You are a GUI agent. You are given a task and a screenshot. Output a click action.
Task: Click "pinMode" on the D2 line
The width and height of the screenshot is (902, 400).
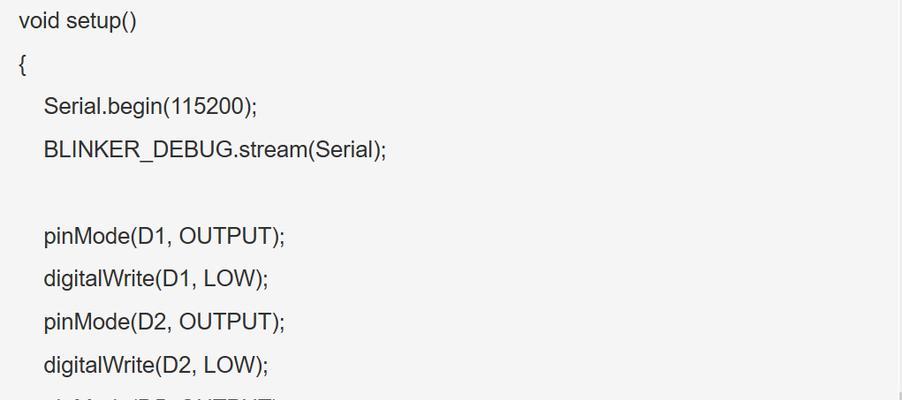tap(86, 322)
